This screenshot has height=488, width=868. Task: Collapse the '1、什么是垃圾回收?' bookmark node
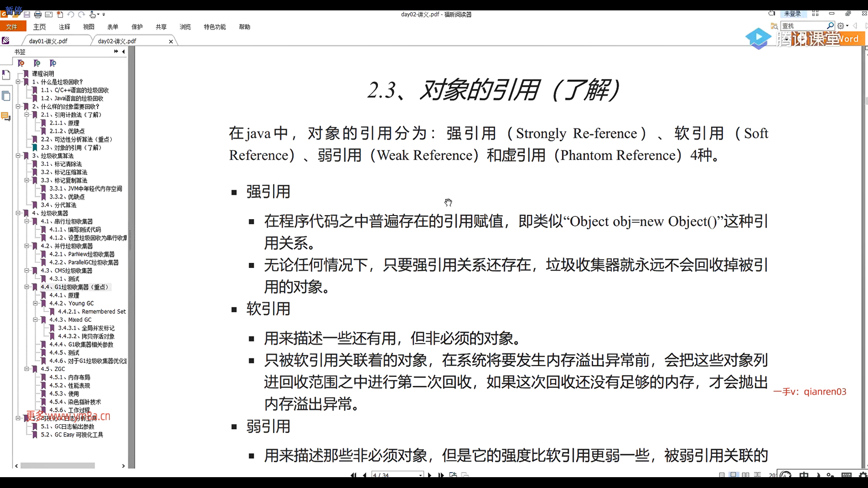18,82
